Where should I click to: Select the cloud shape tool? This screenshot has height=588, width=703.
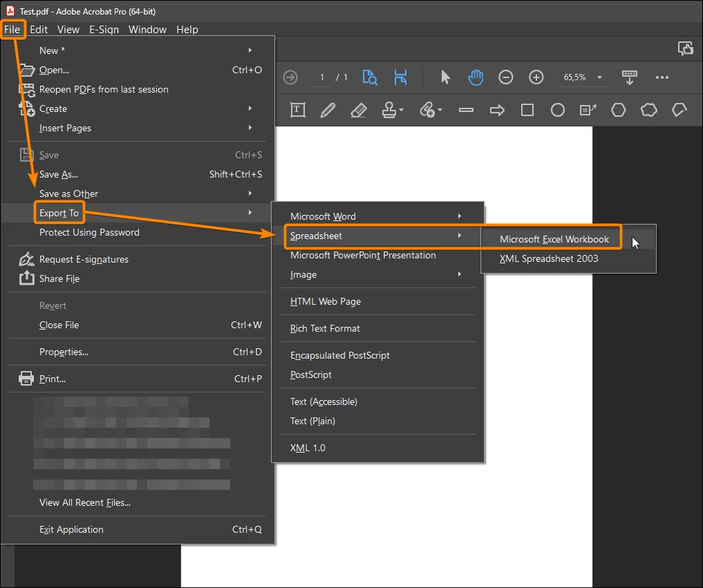649,110
